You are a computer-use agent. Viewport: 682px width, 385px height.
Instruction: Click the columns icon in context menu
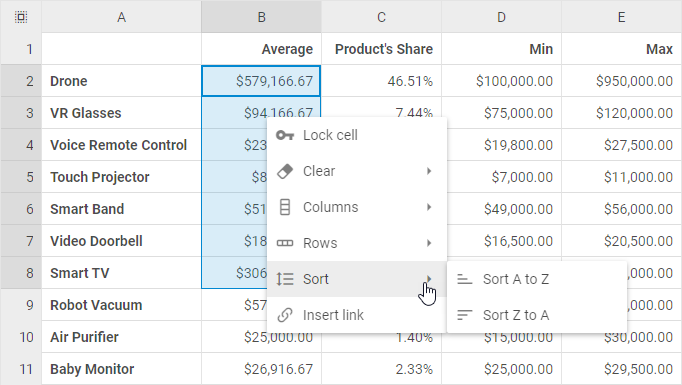[285, 207]
